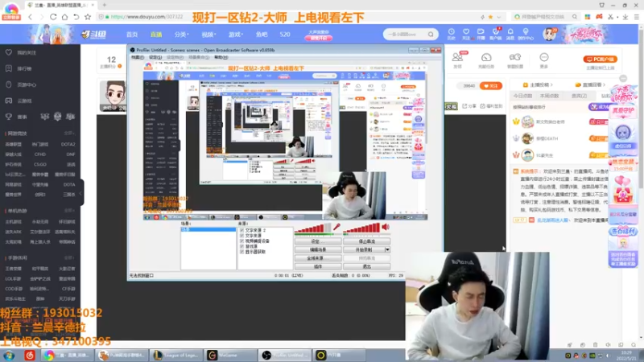The image size is (644, 362).
Task: Click OBS 开始录制 start recording button
Action: [364, 249]
